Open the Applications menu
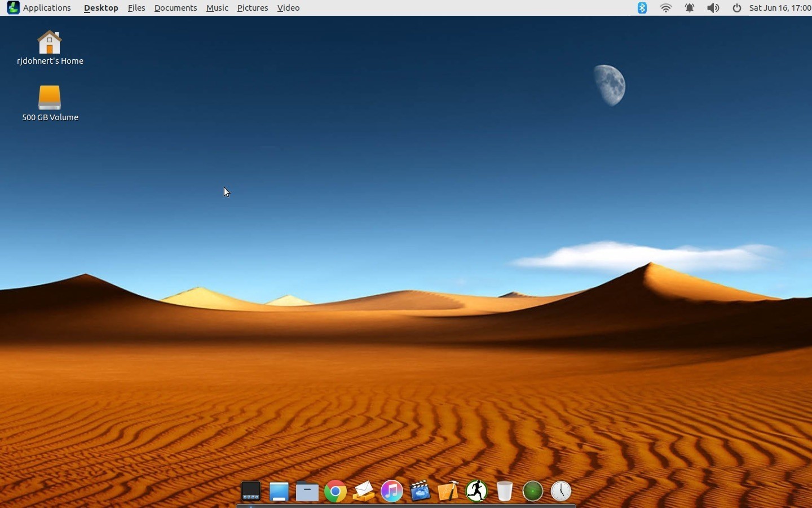 click(47, 7)
